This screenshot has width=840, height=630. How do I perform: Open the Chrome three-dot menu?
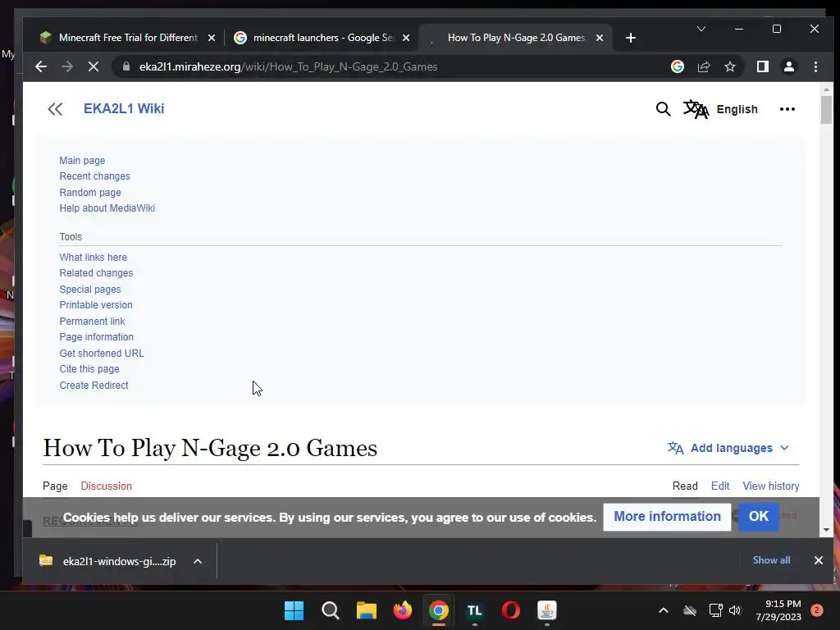pyautogui.click(x=815, y=66)
